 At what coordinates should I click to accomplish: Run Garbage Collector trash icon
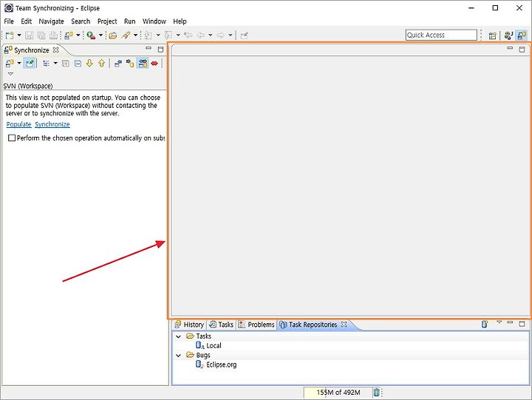(x=377, y=393)
